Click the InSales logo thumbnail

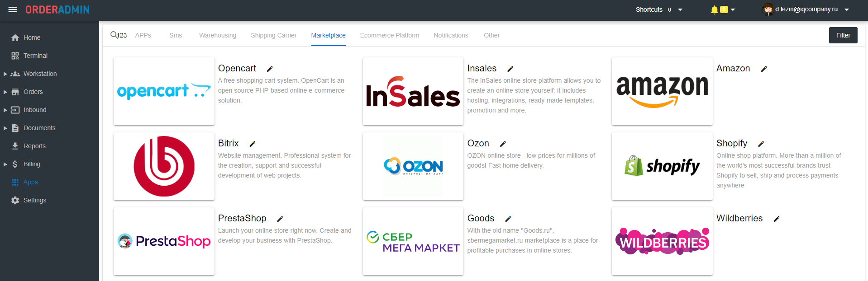413,91
